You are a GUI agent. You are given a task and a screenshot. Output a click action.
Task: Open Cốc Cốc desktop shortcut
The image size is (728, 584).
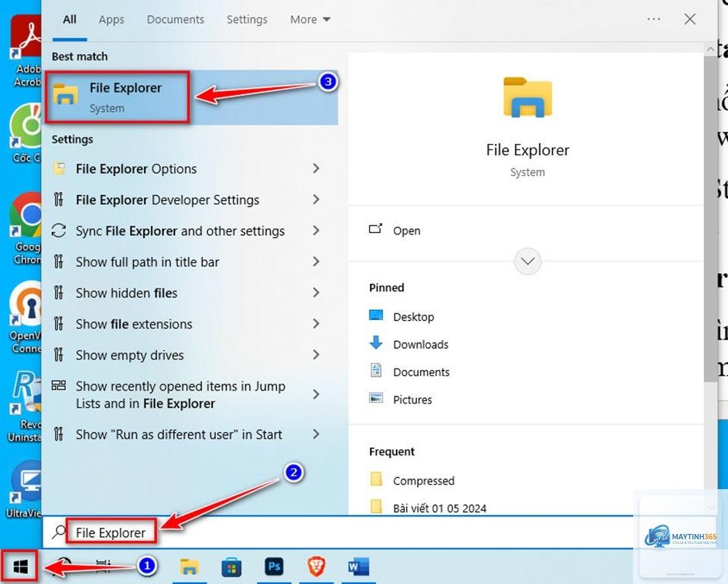click(26, 133)
